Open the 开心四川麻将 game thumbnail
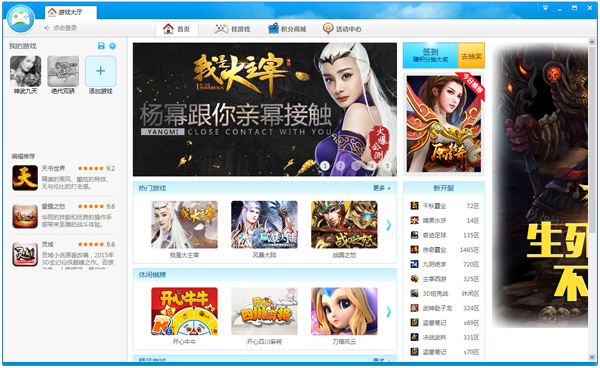The width and height of the screenshot is (600, 368). point(264,311)
